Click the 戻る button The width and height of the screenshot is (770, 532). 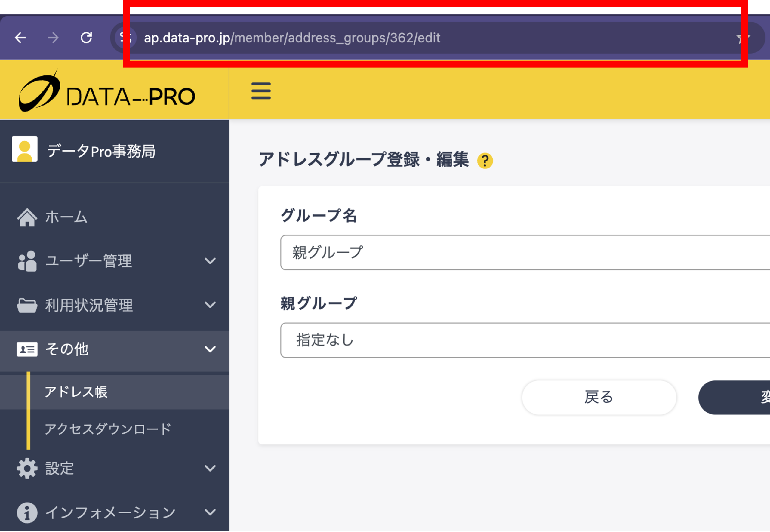pos(599,397)
